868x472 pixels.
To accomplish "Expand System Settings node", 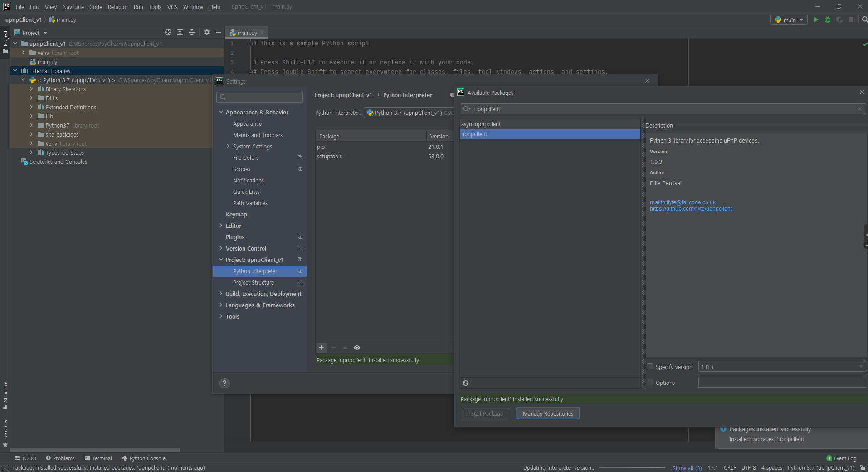I will pos(228,146).
